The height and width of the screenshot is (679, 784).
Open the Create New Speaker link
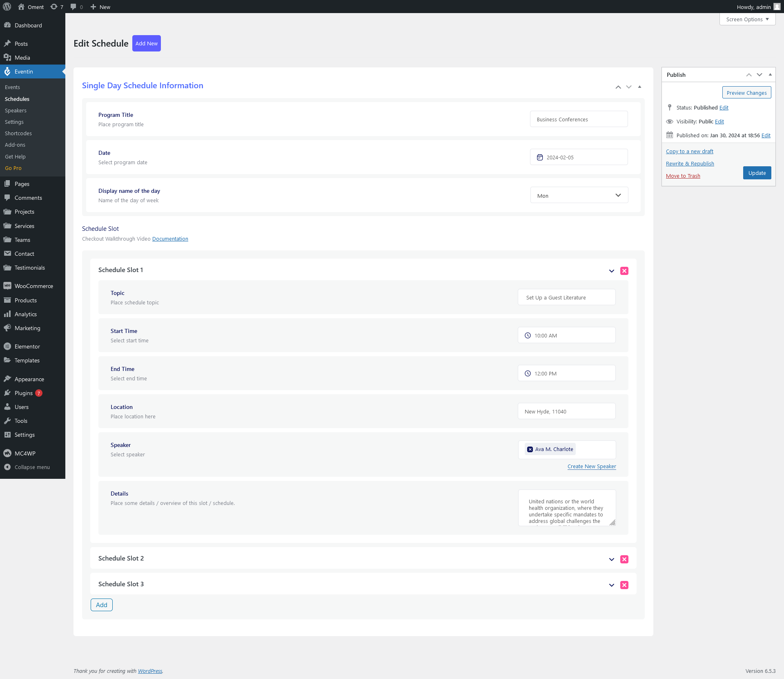pos(591,466)
